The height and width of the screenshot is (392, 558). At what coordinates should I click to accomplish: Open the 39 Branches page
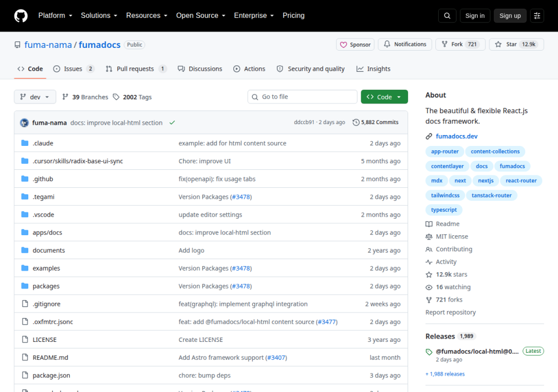click(x=85, y=97)
